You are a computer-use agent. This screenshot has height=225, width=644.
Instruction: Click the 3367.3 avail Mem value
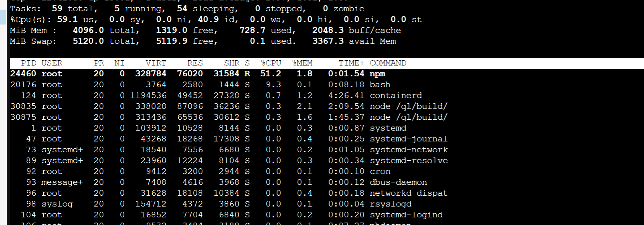click(328, 41)
